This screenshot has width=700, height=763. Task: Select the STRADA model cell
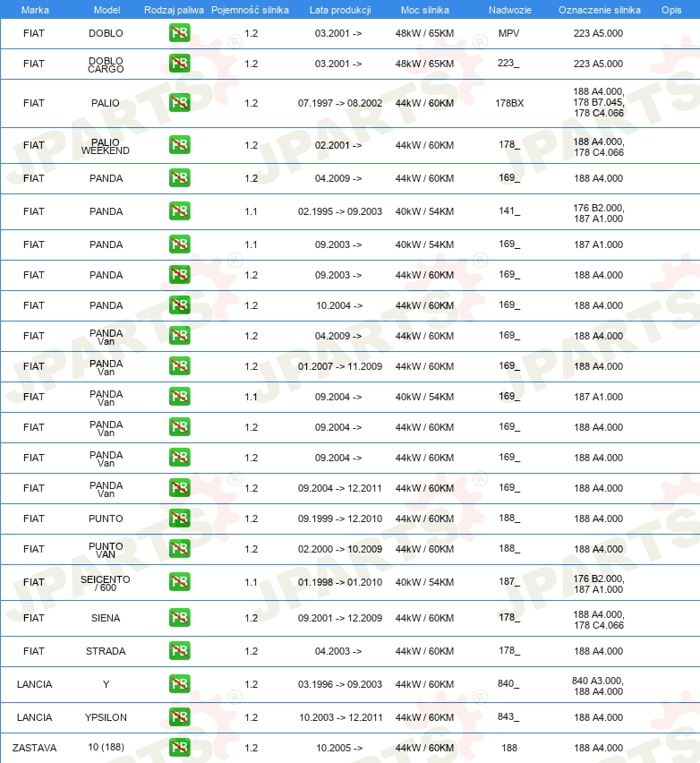[x=106, y=651]
